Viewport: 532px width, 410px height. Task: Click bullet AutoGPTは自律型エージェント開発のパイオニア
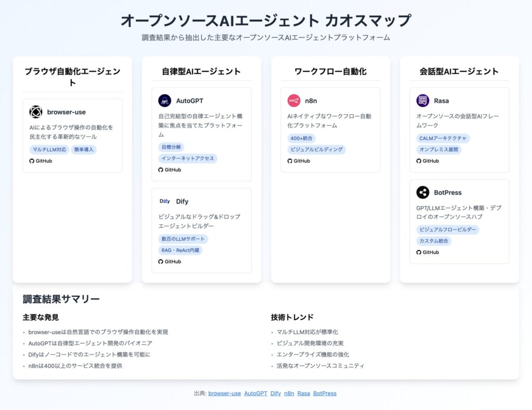tap(90, 343)
